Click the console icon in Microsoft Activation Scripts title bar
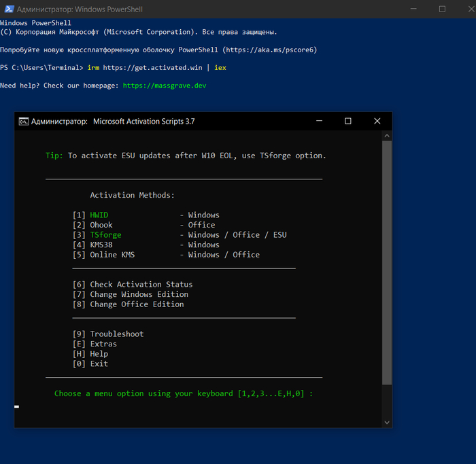Image resolution: width=476 pixels, height=464 pixels. pos(23,122)
